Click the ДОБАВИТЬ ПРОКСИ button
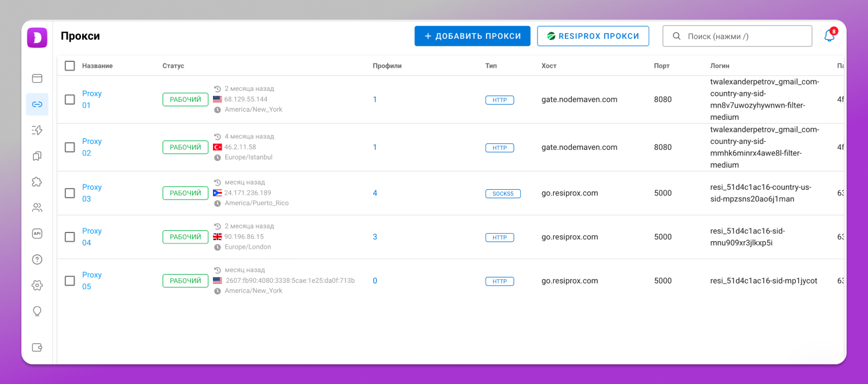The image size is (868, 384). [472, 36]
